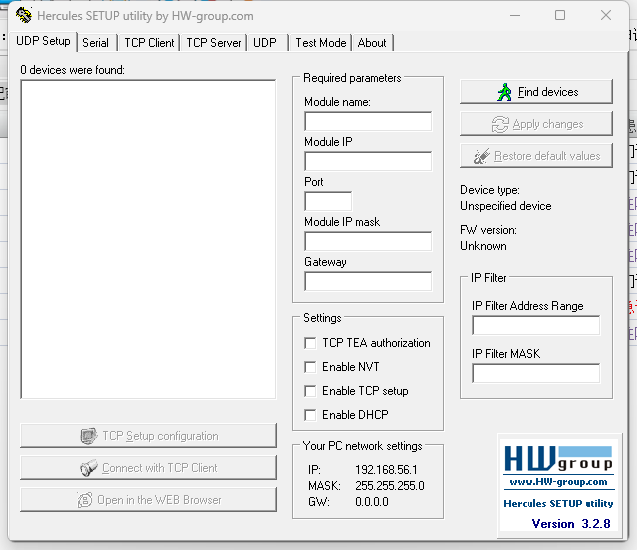Click TCP Setup configuration button
637x550 pixels.
pos(149,436)
